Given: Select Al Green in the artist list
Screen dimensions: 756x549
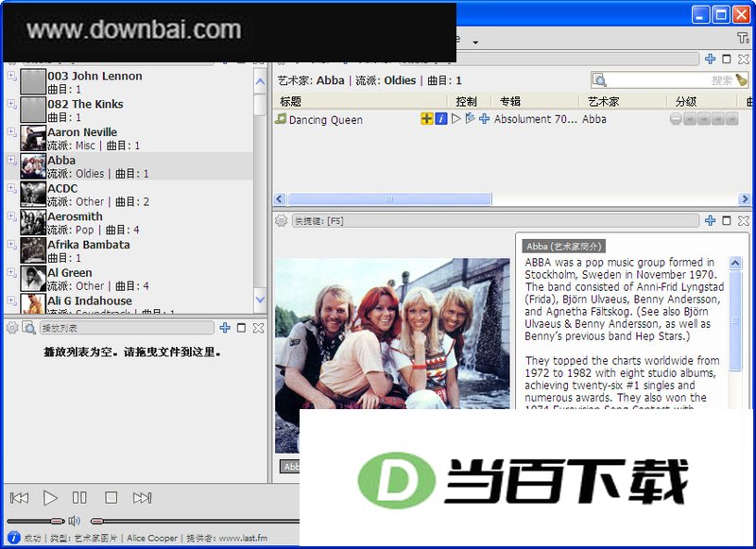Looking at the screenshot, I should coord(129,279).
